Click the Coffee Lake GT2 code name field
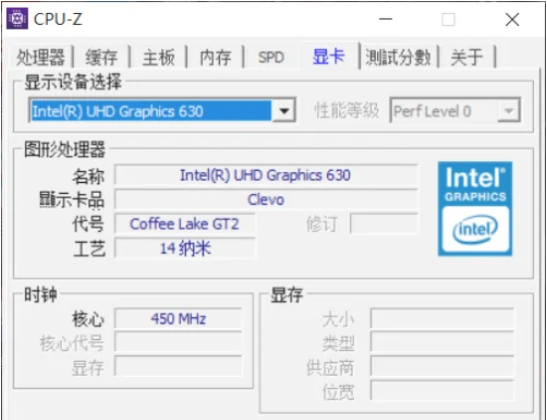 tap(185, 224)
